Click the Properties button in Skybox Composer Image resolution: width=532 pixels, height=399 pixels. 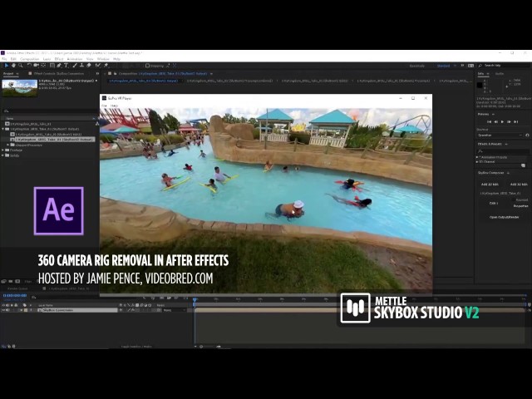(520, 206)
